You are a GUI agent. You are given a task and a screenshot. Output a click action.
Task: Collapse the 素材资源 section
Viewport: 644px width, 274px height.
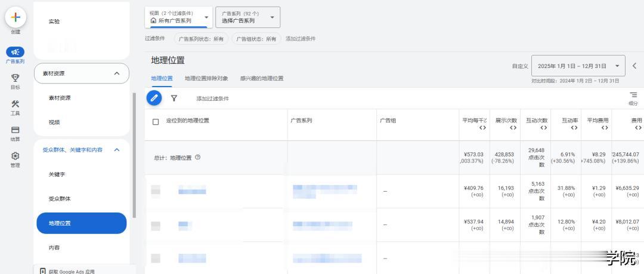coord(117,73)
